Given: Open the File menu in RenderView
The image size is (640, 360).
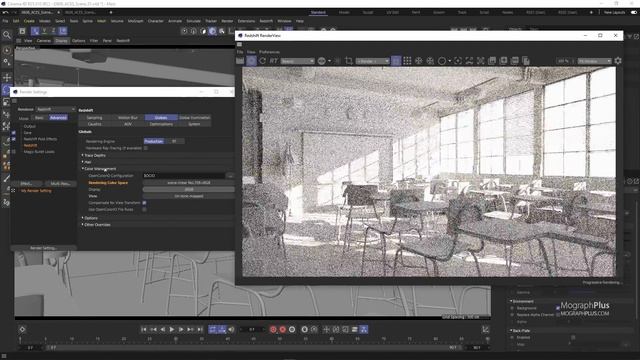Looking at the screenshot, I should 240,52.
